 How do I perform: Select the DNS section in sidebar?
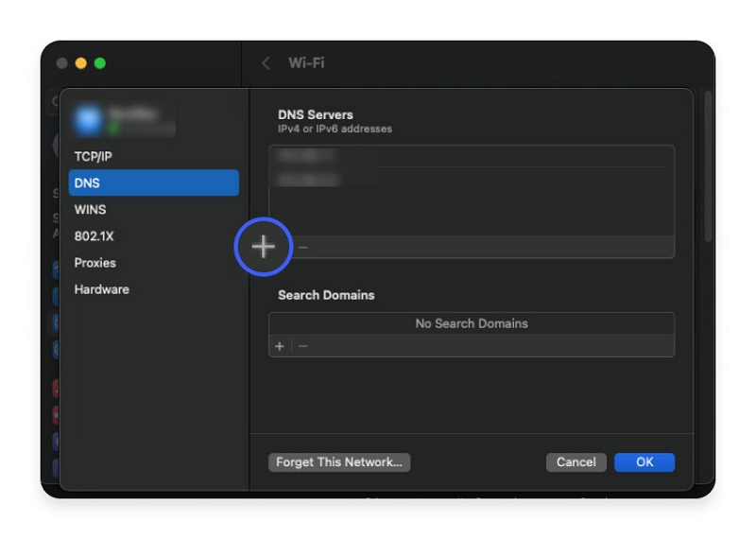153,183
